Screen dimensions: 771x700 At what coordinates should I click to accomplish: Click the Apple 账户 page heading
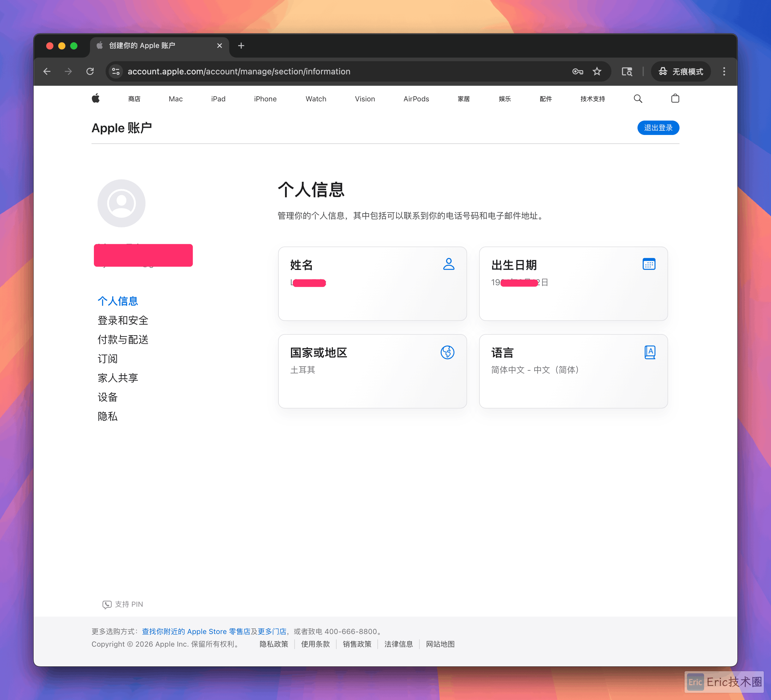(121, 128)
